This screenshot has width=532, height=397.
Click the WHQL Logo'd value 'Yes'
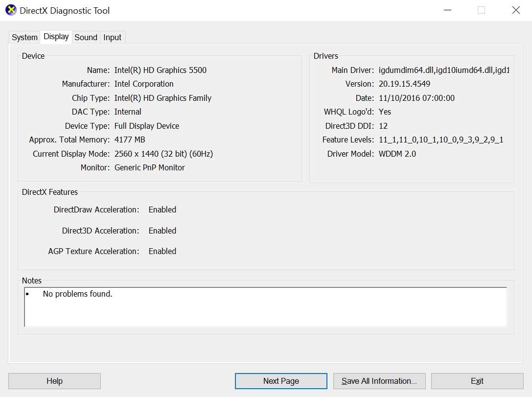385,112
